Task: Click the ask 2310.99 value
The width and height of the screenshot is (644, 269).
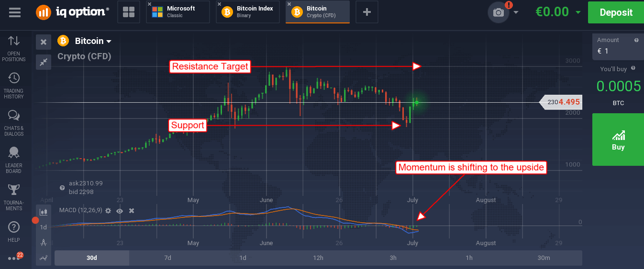Action: coord(86,183)
